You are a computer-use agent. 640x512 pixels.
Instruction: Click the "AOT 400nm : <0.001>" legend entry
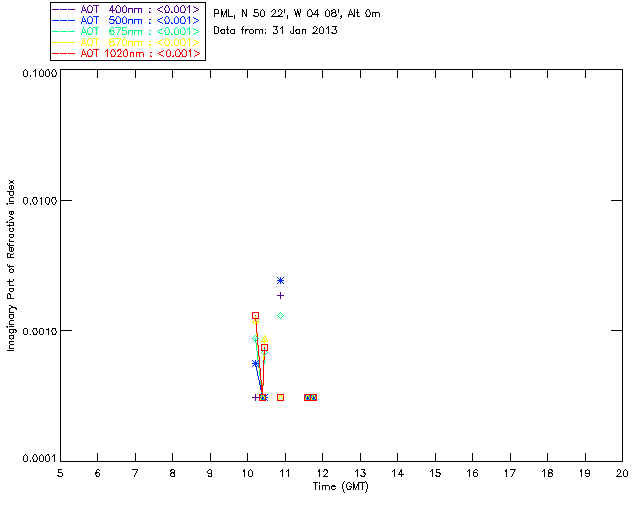[x=127, y=9]
